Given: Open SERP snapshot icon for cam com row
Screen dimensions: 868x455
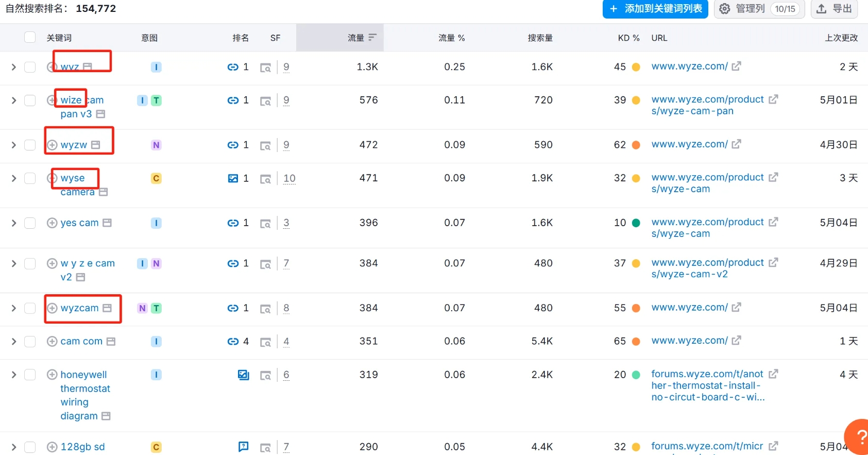Looking at the screenshot, I should [265, 342].
